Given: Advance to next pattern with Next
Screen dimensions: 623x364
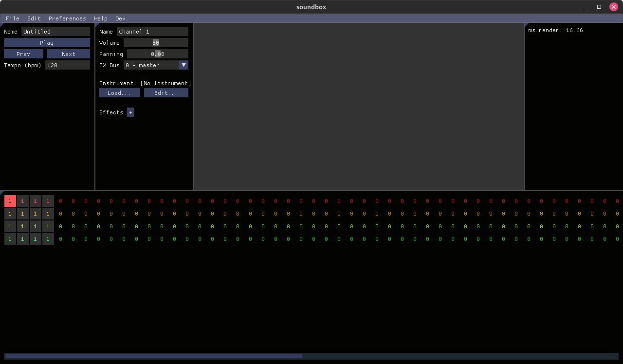Looking at the screenshot, I should [68, 54].
